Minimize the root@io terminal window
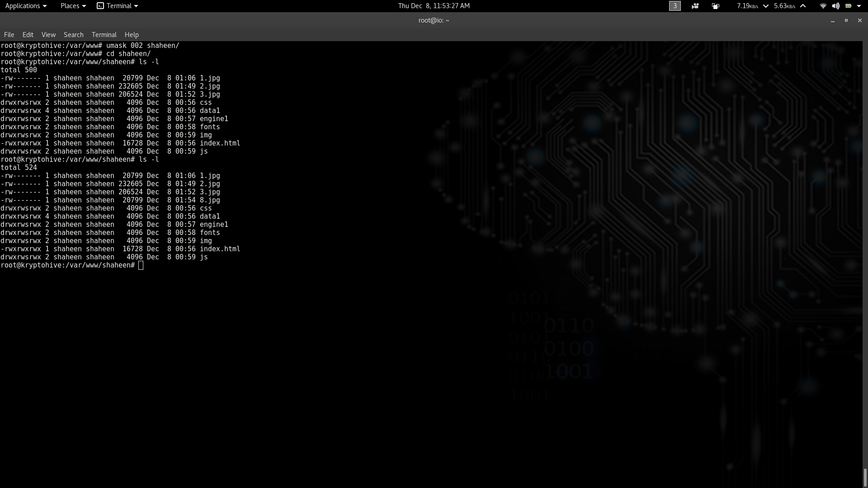 tap(832, 21)
